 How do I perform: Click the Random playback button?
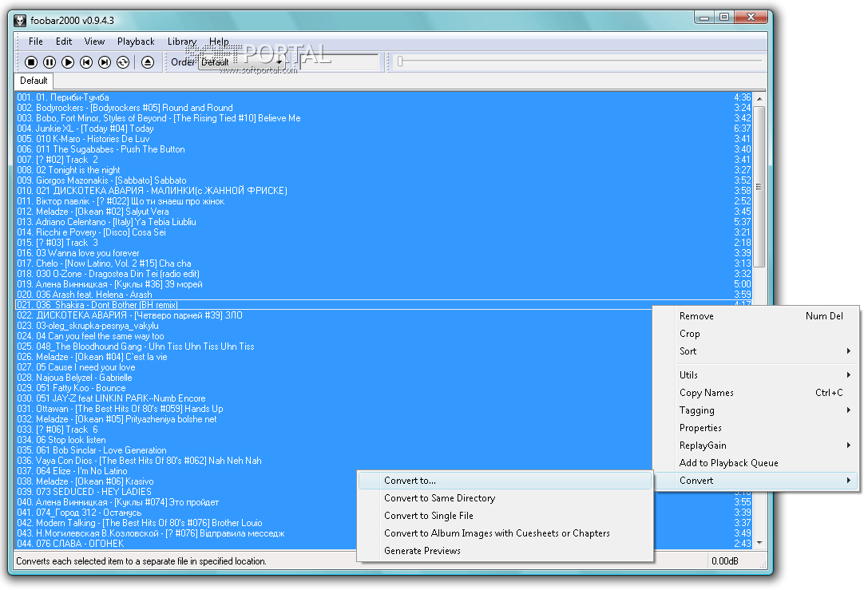(123, 62)
